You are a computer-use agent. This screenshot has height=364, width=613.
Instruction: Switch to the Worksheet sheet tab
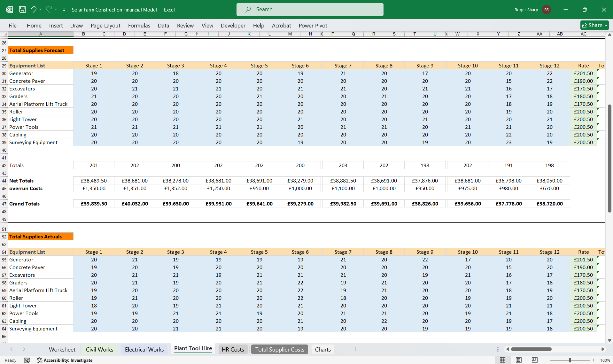(x=62, y=349)
